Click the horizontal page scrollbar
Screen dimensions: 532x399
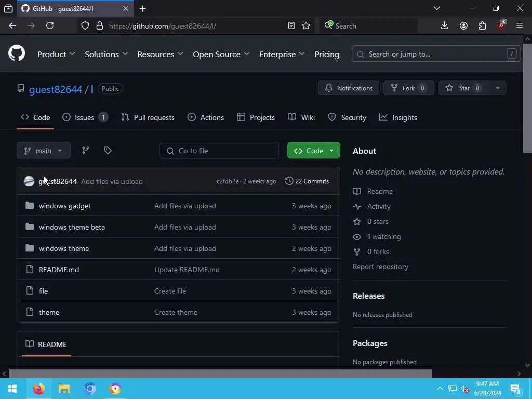[220, 374]
